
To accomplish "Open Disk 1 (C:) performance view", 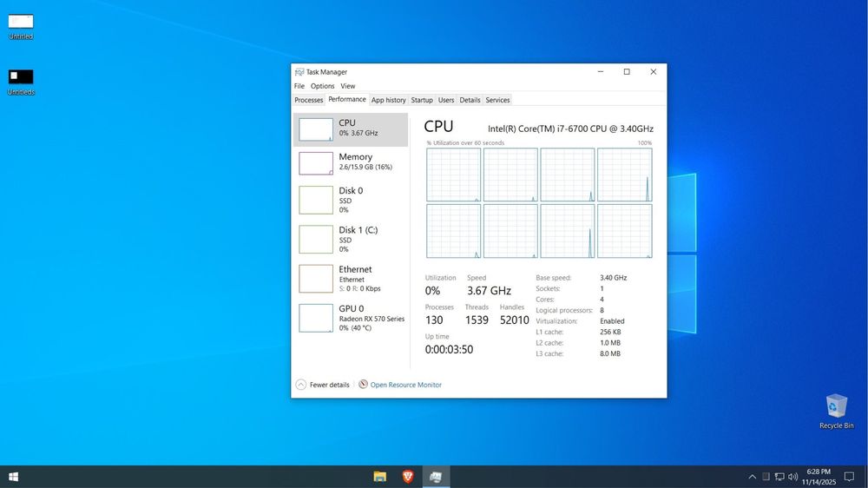I will tap(351, 240).
